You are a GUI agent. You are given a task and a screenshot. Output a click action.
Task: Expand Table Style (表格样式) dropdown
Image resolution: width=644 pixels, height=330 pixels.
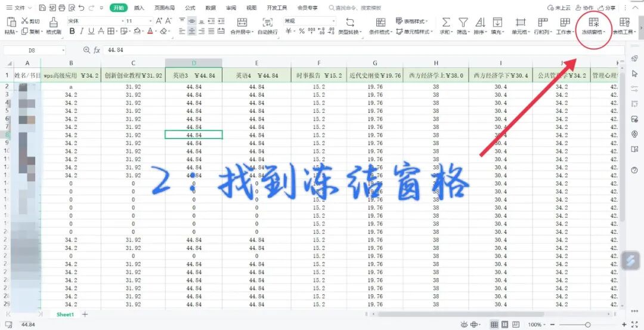(x=427, y=21)
